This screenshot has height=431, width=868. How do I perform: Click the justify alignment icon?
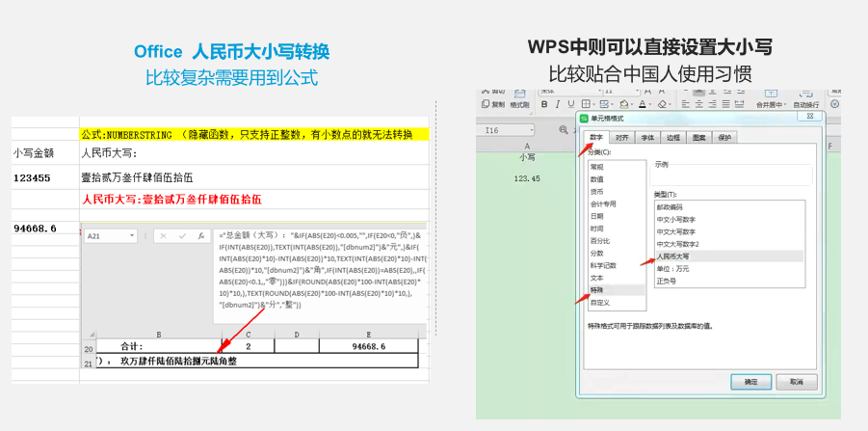(727, 104)
